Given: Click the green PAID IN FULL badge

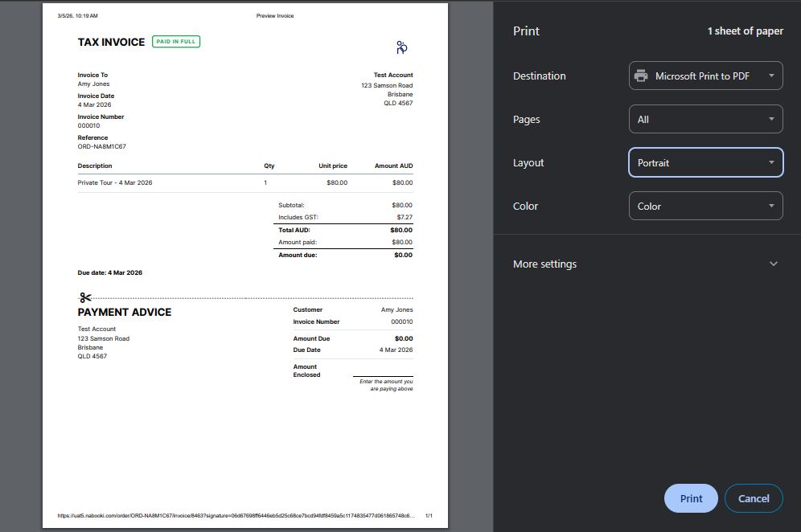Looking at the screenshot, I should [176, 42].
